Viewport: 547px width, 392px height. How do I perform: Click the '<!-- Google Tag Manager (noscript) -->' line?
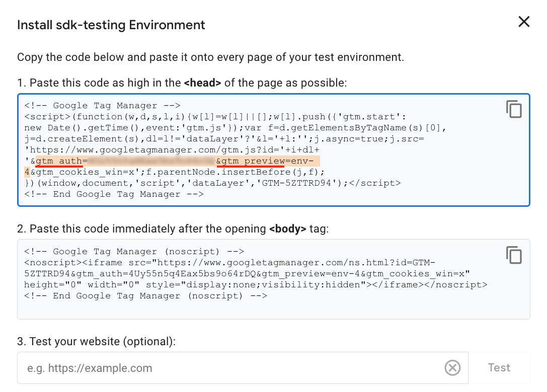pyautogui.click(x=134, y=251)
